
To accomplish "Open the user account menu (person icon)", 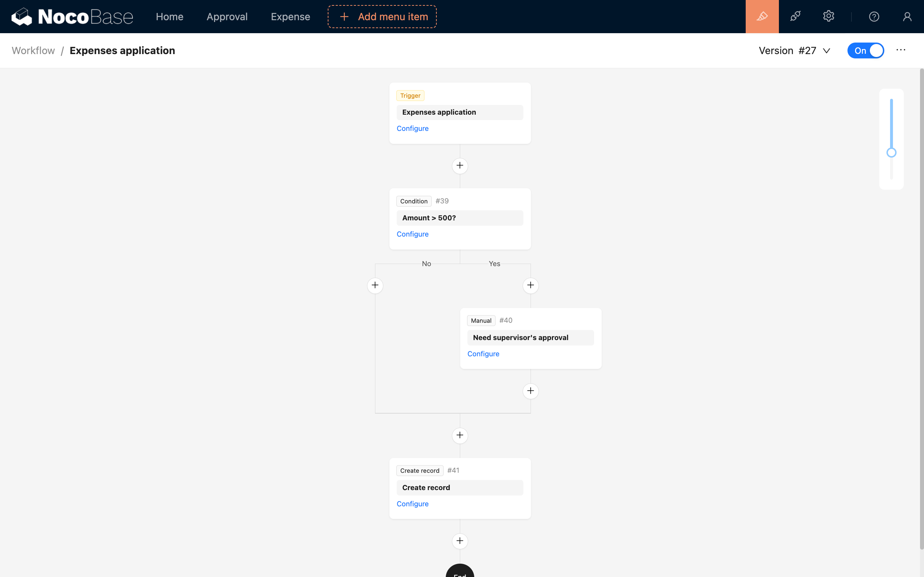I will tap(908, 16).
